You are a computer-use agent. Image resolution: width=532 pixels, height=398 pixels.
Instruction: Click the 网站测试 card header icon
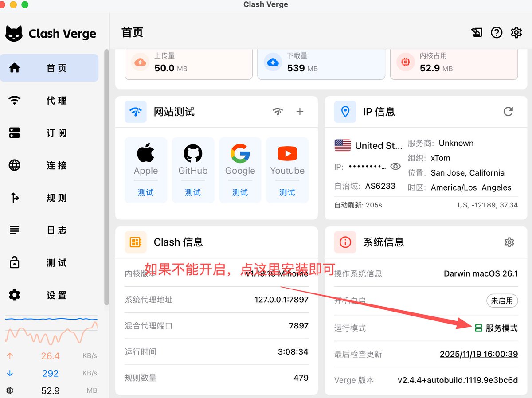(x=135, y=112)
